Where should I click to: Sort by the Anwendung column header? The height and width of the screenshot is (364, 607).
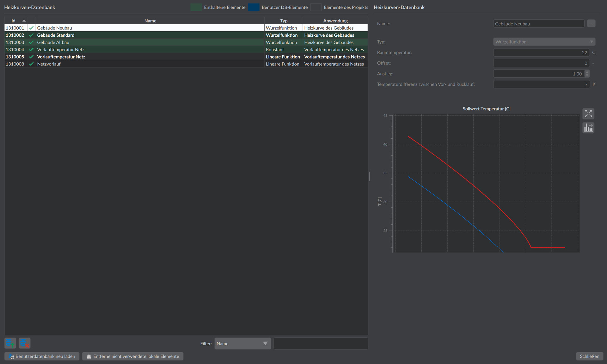(x=335, y=21)
